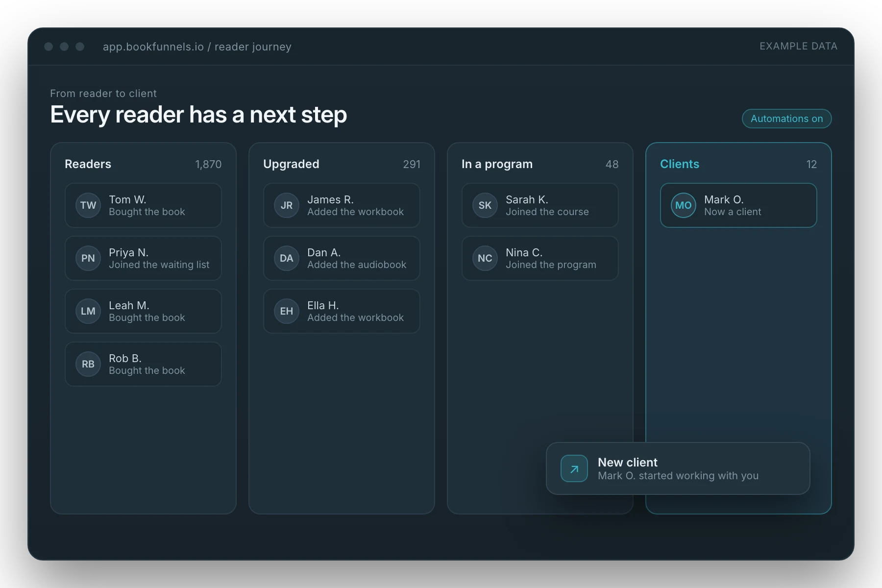Image resolution: width=882 pixels, height=588 pixels.
Task: Click the LM avatar for Leah M.
Action: tap(88, 311)
